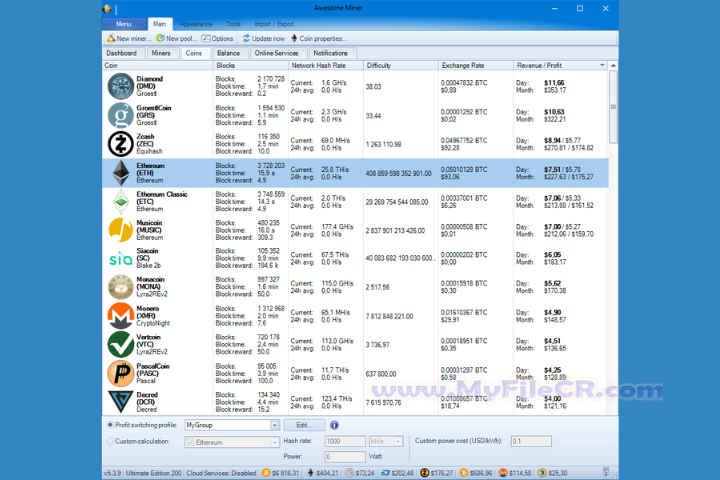Click the Diamond day revenue $11,66
720x480 pixels.
[x=554, y=83]
